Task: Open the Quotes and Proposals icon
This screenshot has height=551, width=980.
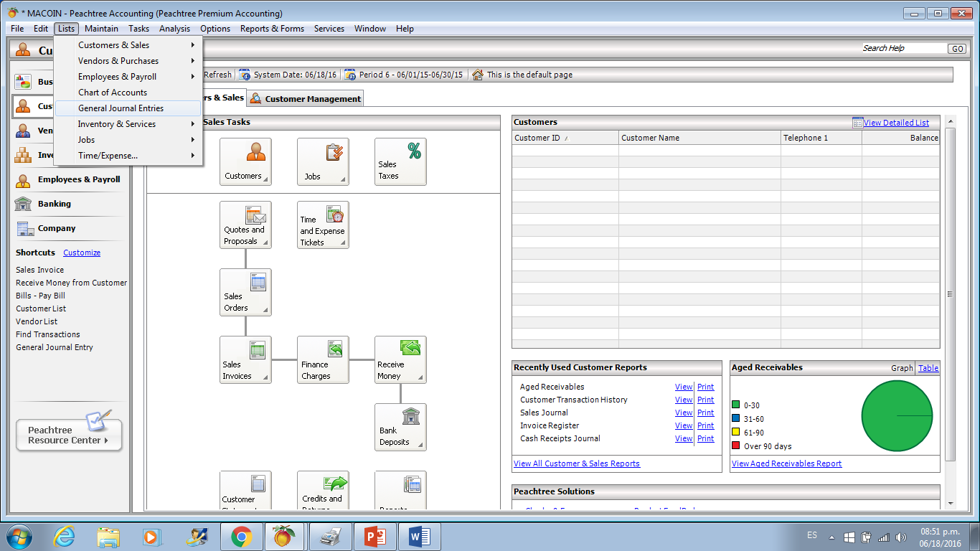Action: (245, 225)
